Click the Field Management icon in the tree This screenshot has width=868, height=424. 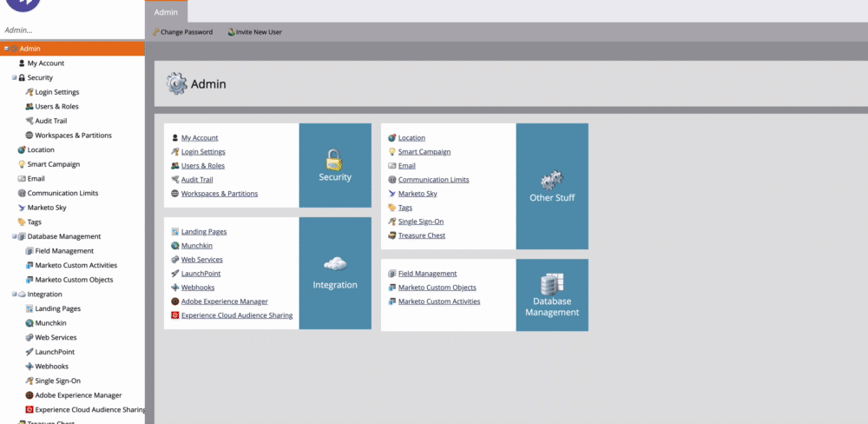pyautogui.click(x=30, y=250)
